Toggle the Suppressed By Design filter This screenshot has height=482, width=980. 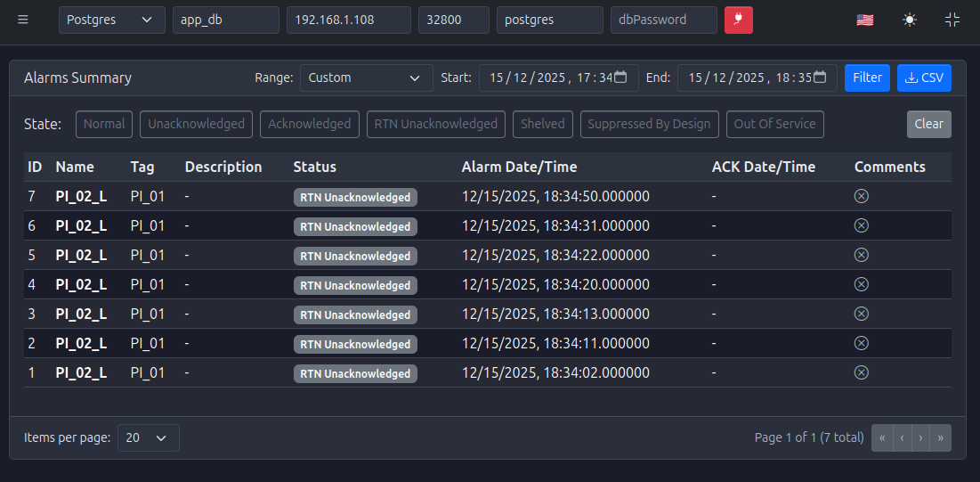pos(650,124)
